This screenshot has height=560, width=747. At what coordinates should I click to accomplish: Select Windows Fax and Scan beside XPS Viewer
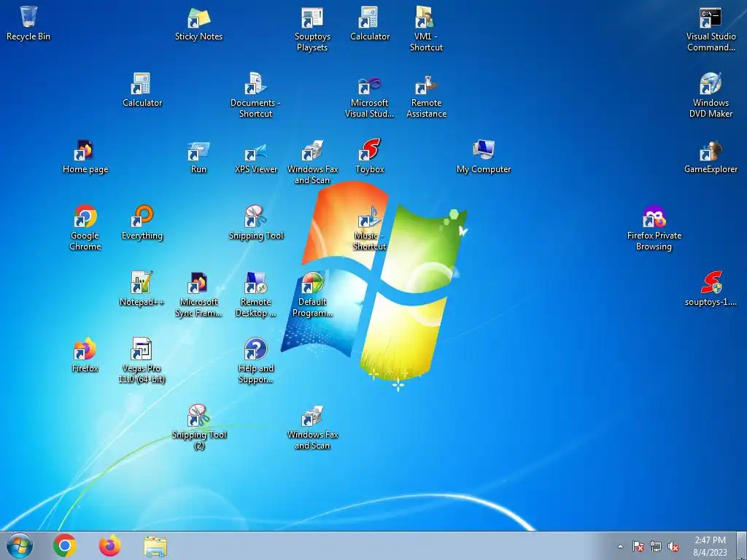pos(312,161)
